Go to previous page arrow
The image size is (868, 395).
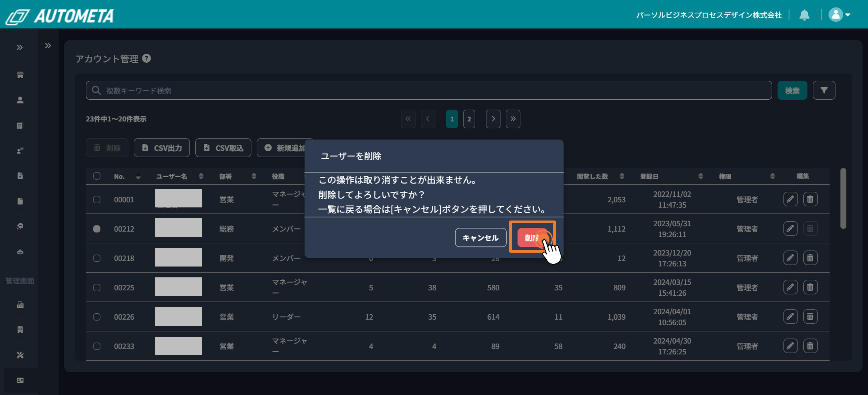pos(428,119)
